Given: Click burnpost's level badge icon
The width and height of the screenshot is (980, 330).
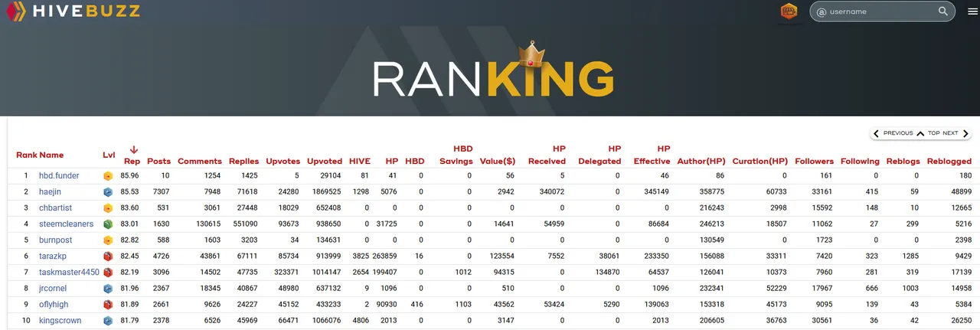Looking at the screenshot, I should (x=108, y=240).
